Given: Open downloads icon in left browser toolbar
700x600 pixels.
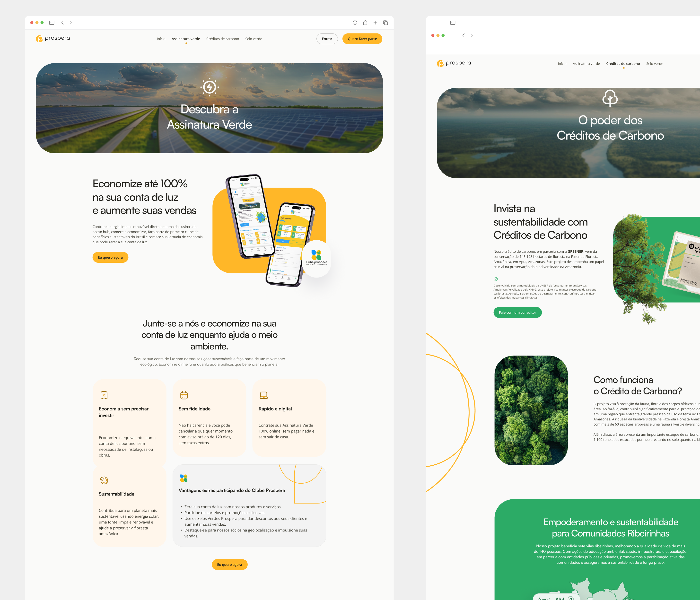Looking at the screenshot, I should [x=355, y=23].
